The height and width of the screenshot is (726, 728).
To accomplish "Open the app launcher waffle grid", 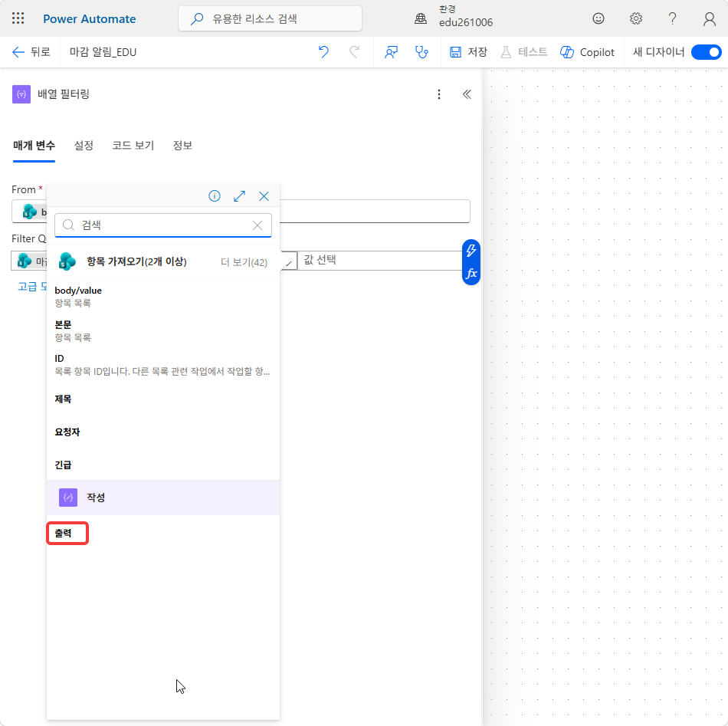I will tap(18, 18).
